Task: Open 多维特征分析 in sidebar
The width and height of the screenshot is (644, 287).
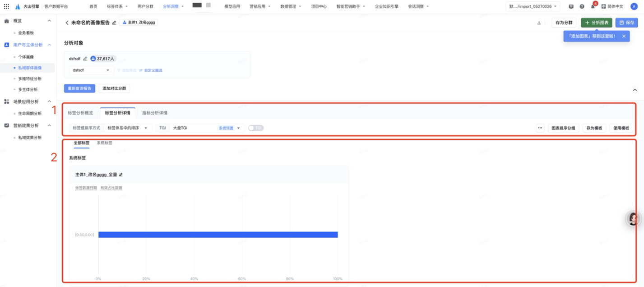Action: point(30,79)
